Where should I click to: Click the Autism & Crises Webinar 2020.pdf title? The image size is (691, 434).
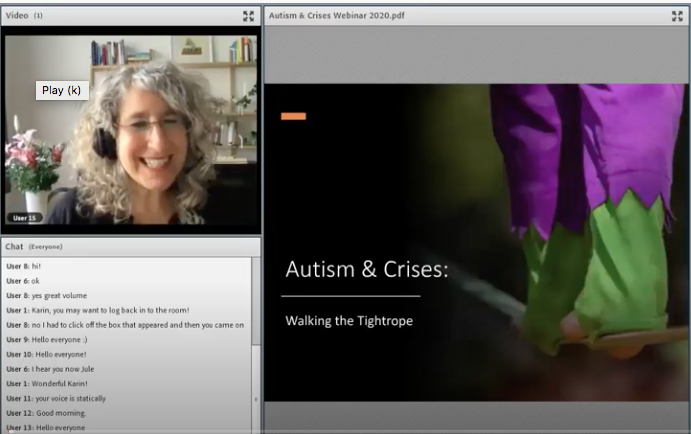point(337,15)
